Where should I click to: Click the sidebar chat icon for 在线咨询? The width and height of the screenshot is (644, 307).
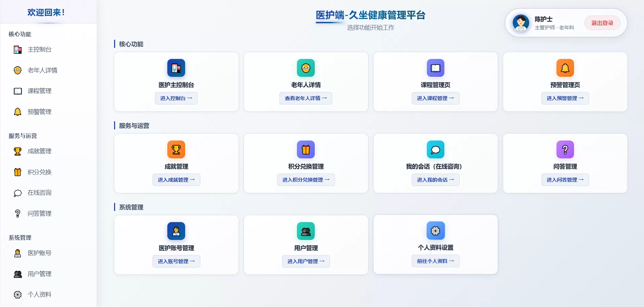coord(18,193)
